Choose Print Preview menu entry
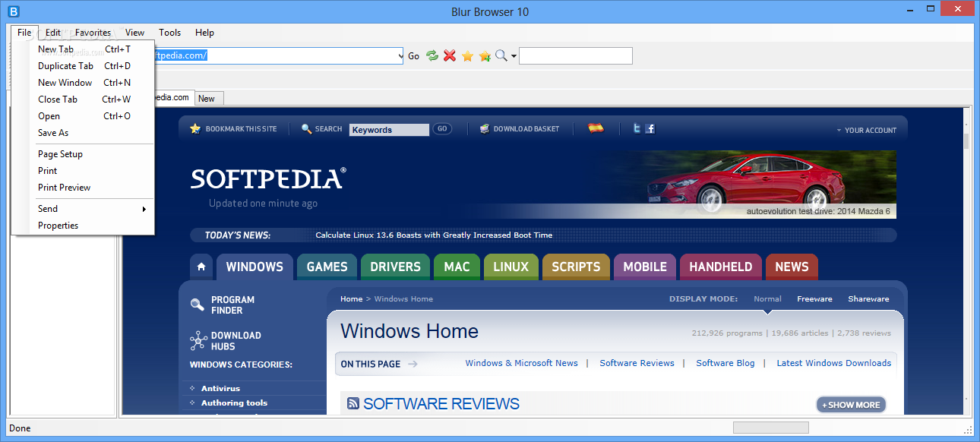Viewport: 980px width, 442px height. click(x=84, y=188)
